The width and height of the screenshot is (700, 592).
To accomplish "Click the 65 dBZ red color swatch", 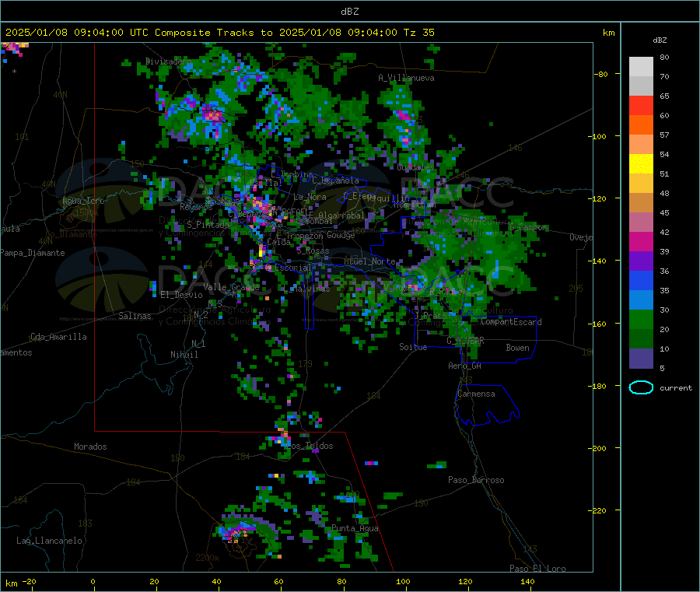I will (641, 105).
